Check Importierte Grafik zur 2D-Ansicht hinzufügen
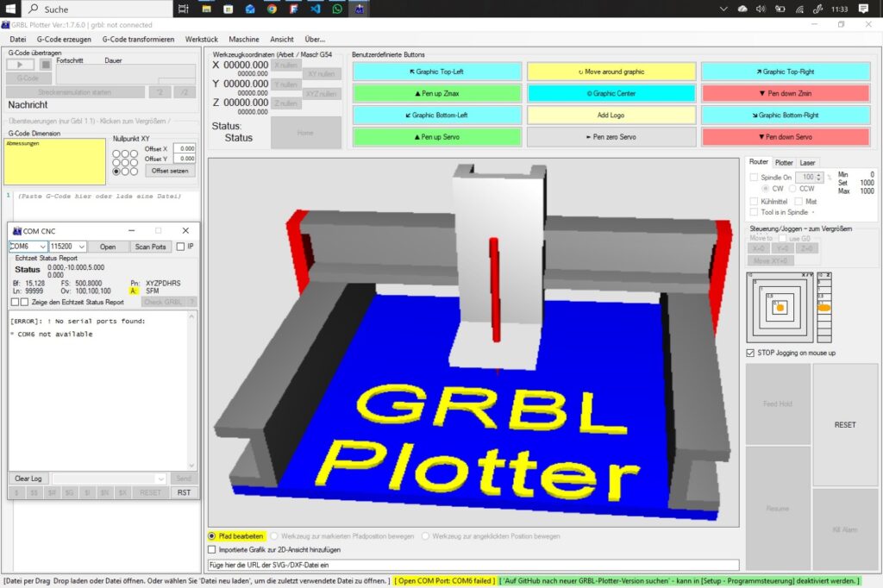 (213, 549)
